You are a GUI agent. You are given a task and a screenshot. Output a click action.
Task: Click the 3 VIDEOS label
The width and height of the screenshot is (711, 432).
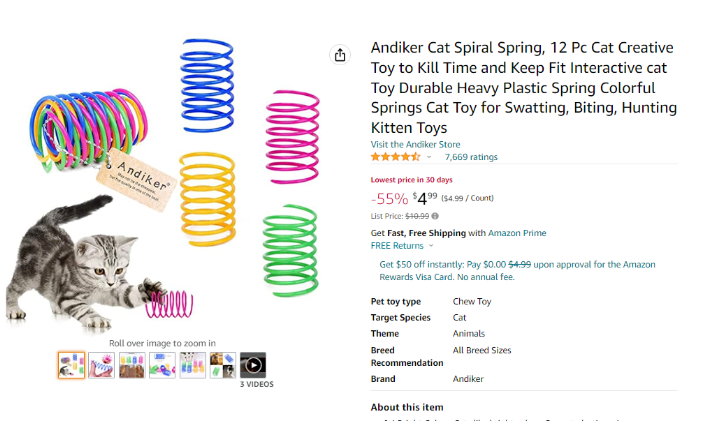(x=257, y=384)
